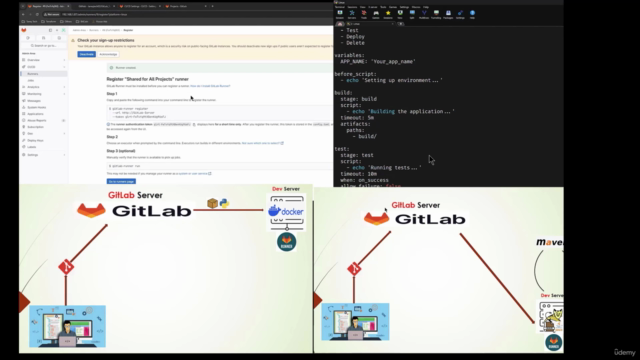Image resolution: width=640 pixels, height=360 pixels.
Task: Open the MobaXterm terminal tab dropdown arrow
Action: [392, 24]
